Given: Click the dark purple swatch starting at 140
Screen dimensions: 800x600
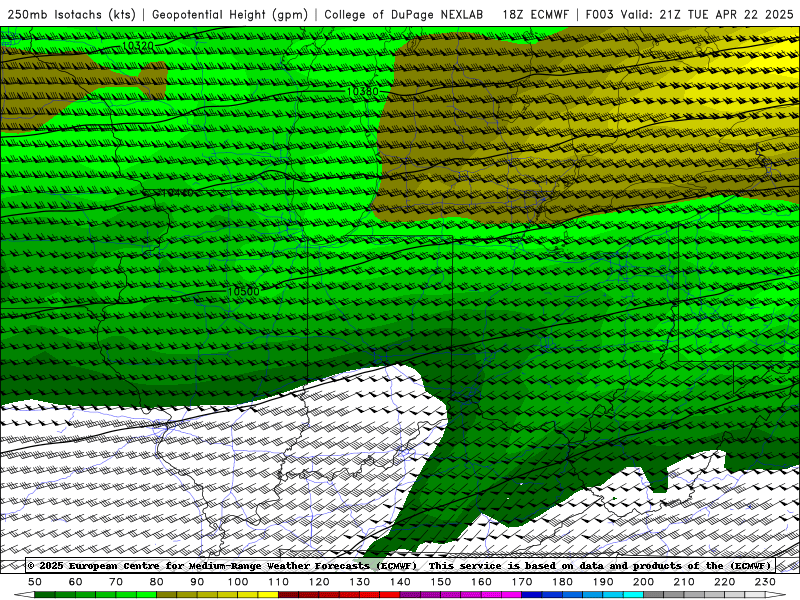Looking at the screenshot, I should [x=410, y=595].
